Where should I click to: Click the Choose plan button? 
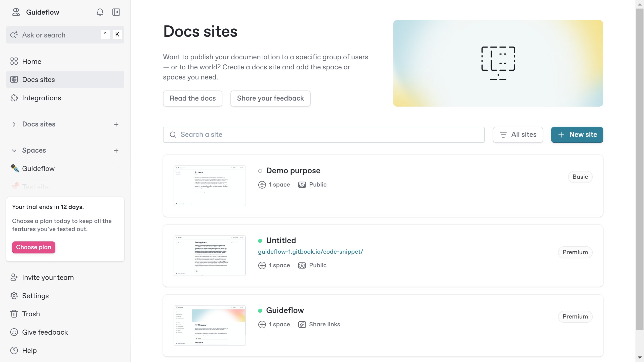coord(33,247)
